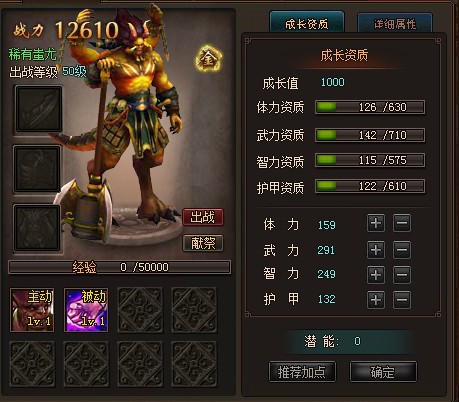
Task: Click the 经验 experience progress bar
Action: 120,267
